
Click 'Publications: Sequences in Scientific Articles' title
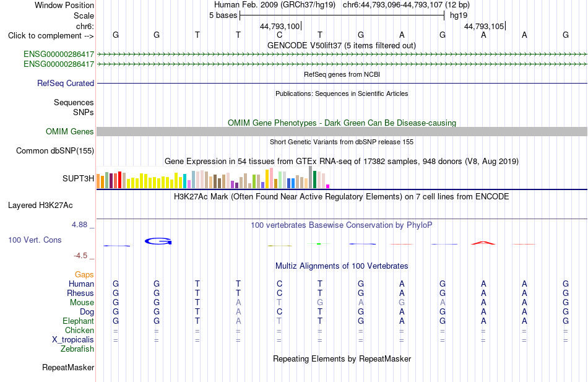[x=342, y=93]
